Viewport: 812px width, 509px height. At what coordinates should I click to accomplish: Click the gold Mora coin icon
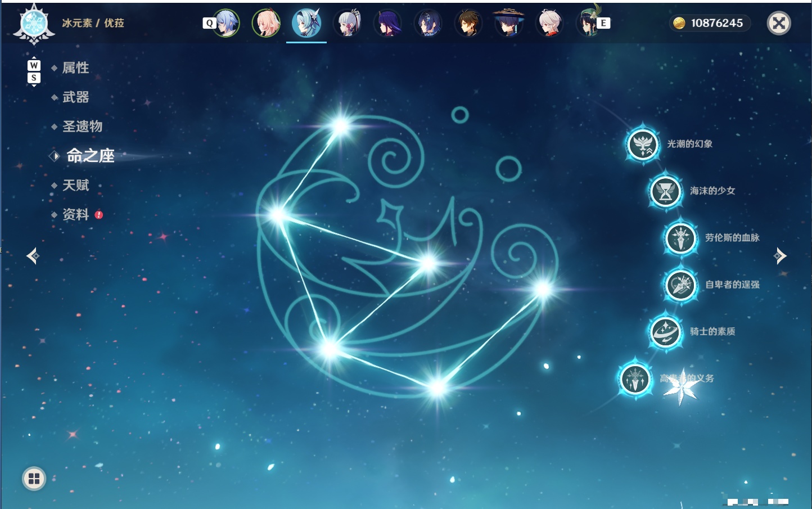point(679,23)
